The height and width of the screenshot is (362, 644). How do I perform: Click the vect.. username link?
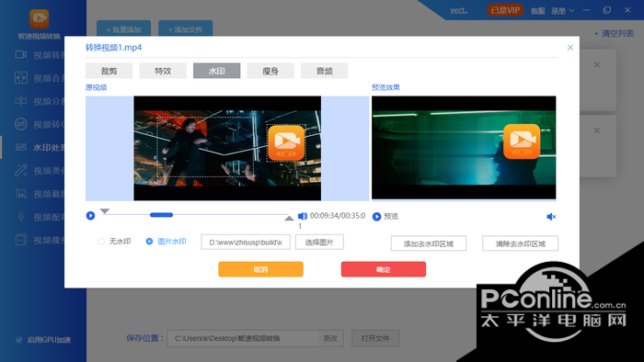coord(458,10)
